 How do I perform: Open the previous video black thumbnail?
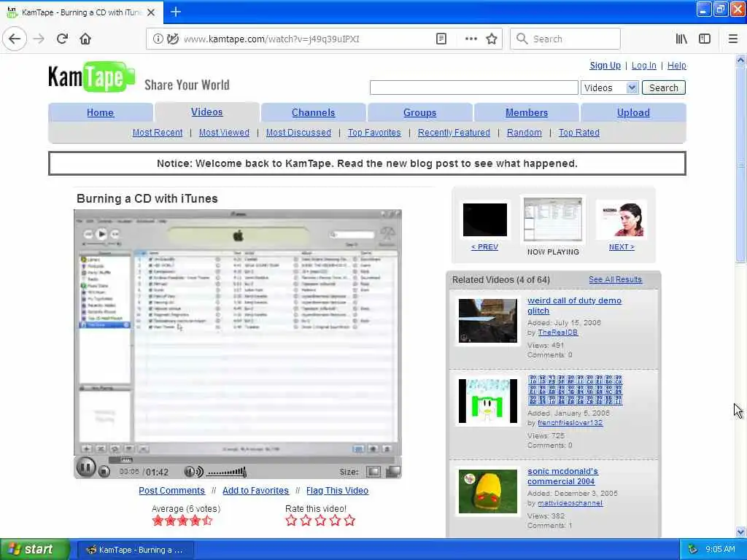point(485,219)
